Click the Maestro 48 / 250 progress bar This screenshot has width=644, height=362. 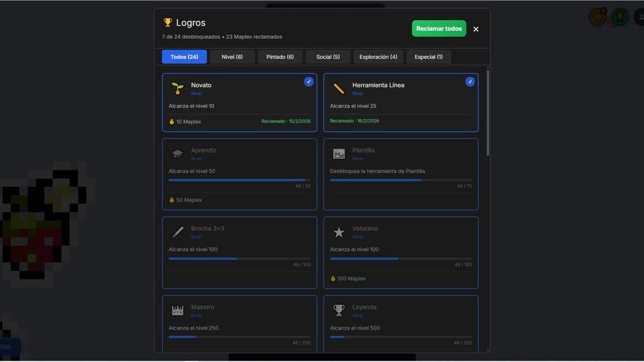tap(240, 337)
